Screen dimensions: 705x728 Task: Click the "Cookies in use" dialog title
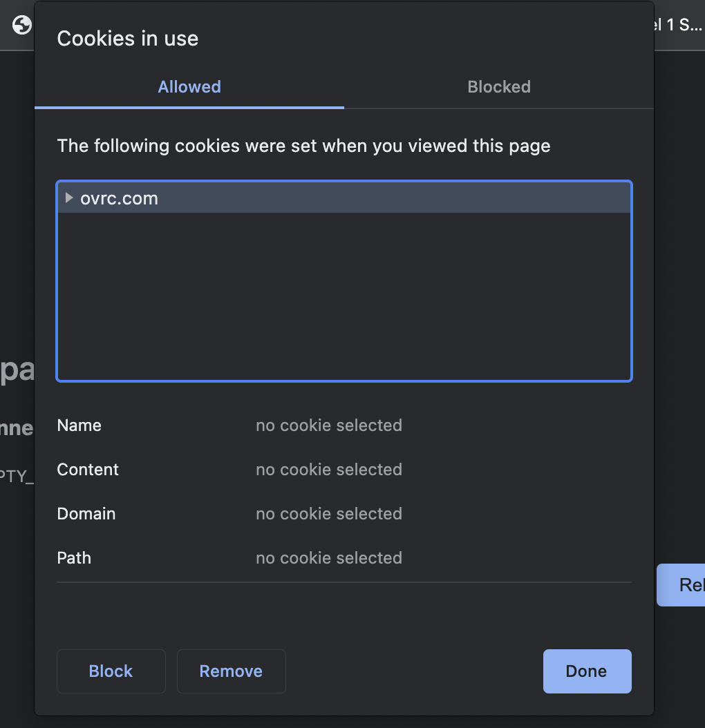[x=128, y=39]
